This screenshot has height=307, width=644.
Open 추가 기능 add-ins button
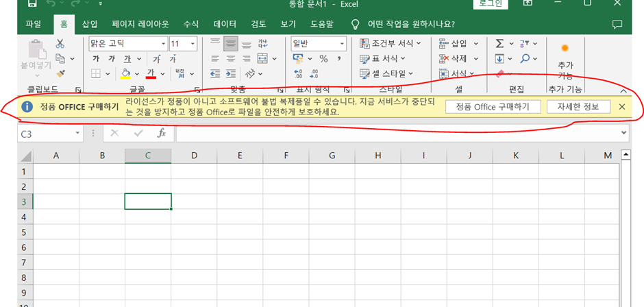tap(565, 62)
